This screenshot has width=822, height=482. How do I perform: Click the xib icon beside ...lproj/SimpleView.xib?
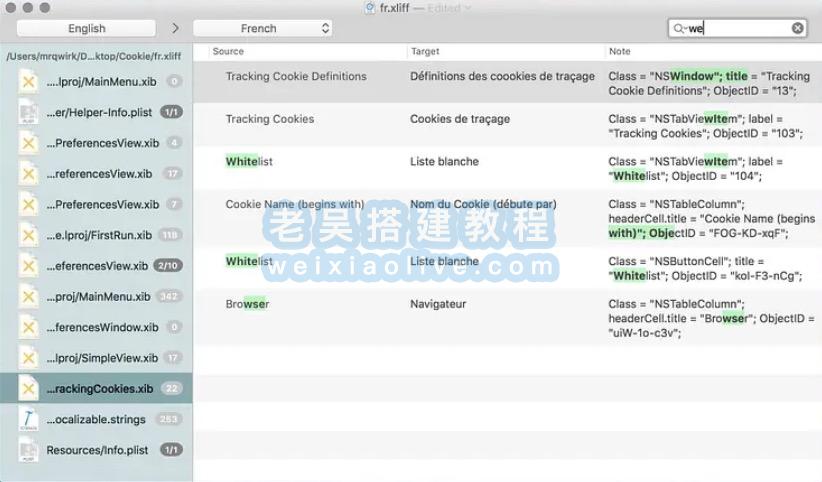(28, 358)
